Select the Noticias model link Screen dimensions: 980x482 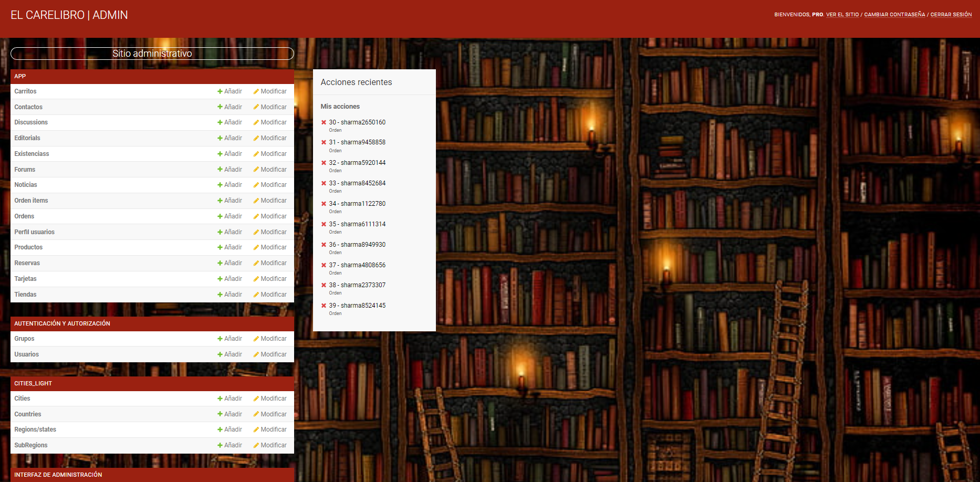click(26, 184)
